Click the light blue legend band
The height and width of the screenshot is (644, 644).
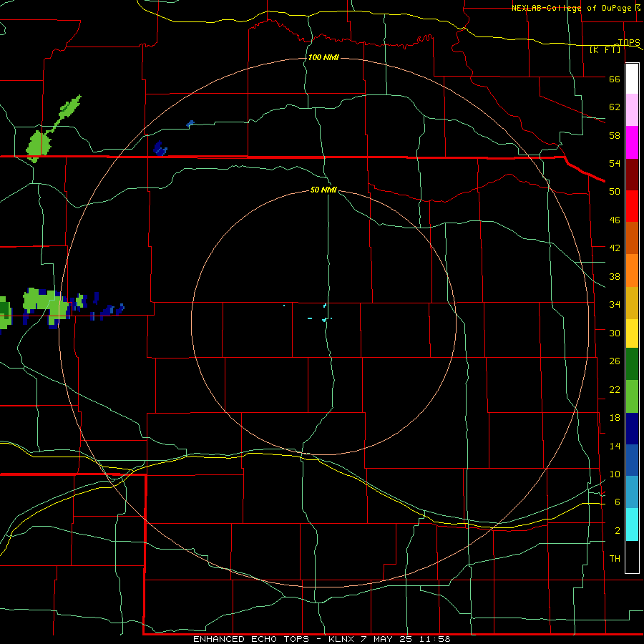click(632, 492)
